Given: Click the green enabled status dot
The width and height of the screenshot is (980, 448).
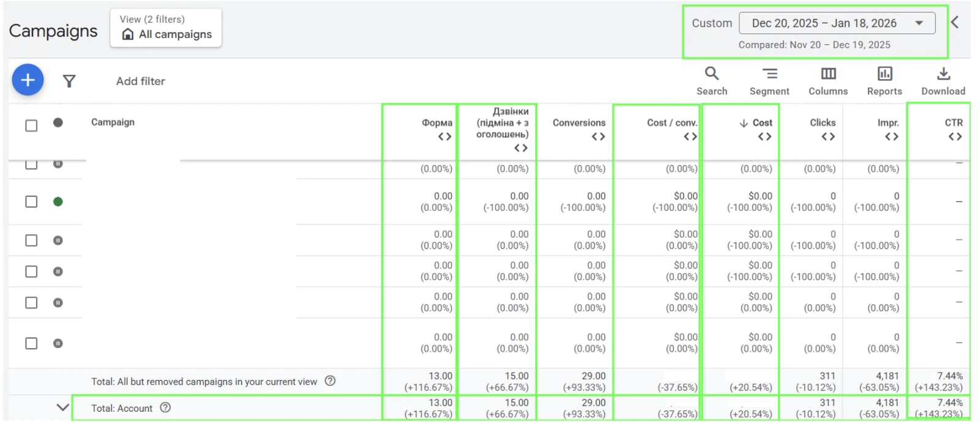Looking at the screenshot, I should pyautogui.click(x=58, y=202).
